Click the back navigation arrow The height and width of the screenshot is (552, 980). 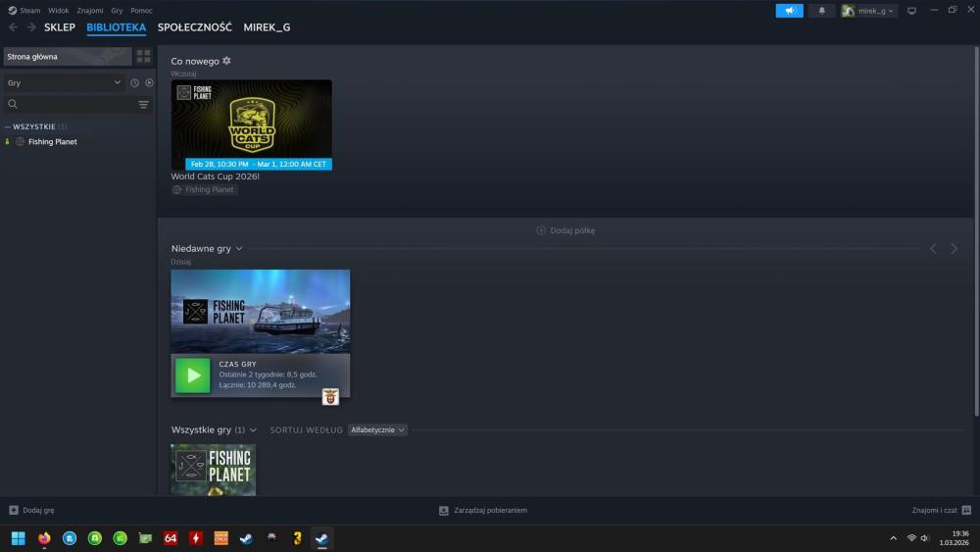point(13,27)
